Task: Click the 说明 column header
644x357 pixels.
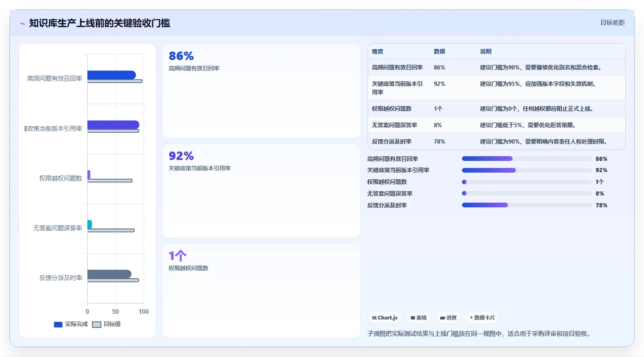Action: coord(486,52)
